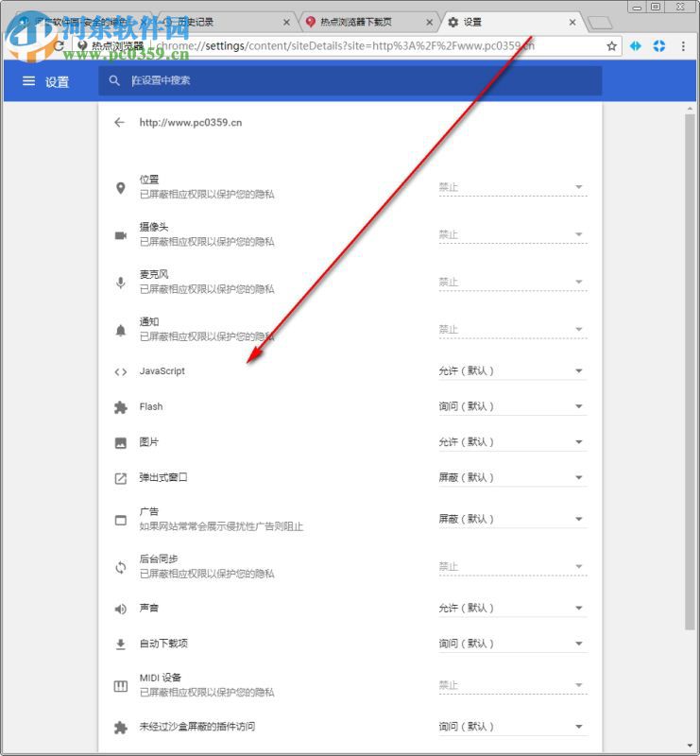
Task: Click the 如果网站常常会展示侵扰性广告则阻止 description
Action: 221,526
